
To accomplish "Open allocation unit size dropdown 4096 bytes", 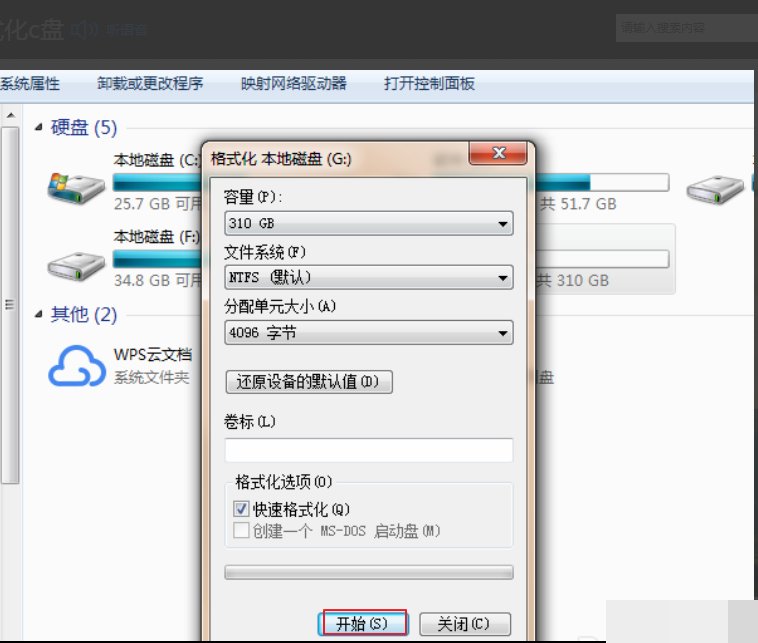I will (368, 333).
